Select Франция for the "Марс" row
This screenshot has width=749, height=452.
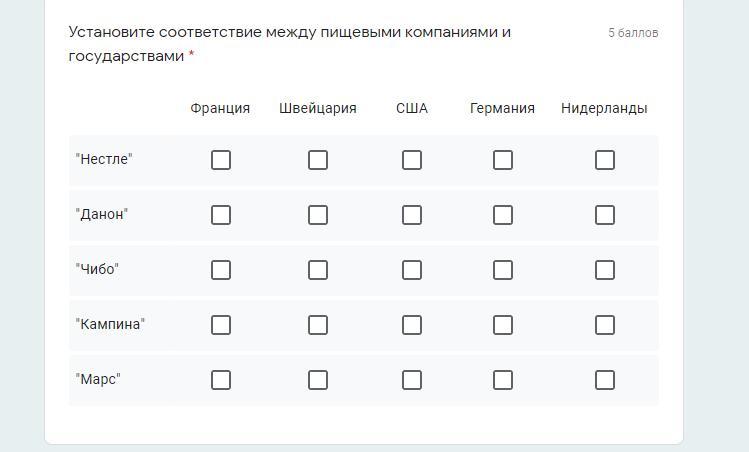[221, 380]
